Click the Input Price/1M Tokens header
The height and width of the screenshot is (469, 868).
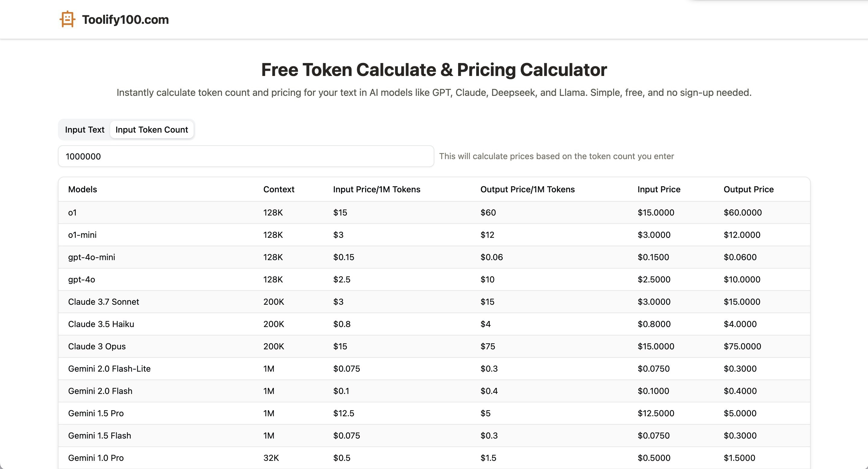coord(376,189)
